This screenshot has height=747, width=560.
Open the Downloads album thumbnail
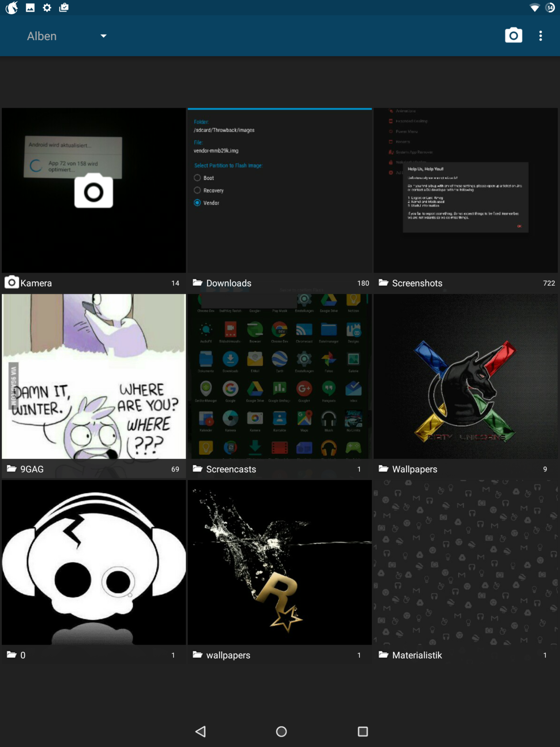[x=280, y=190]
